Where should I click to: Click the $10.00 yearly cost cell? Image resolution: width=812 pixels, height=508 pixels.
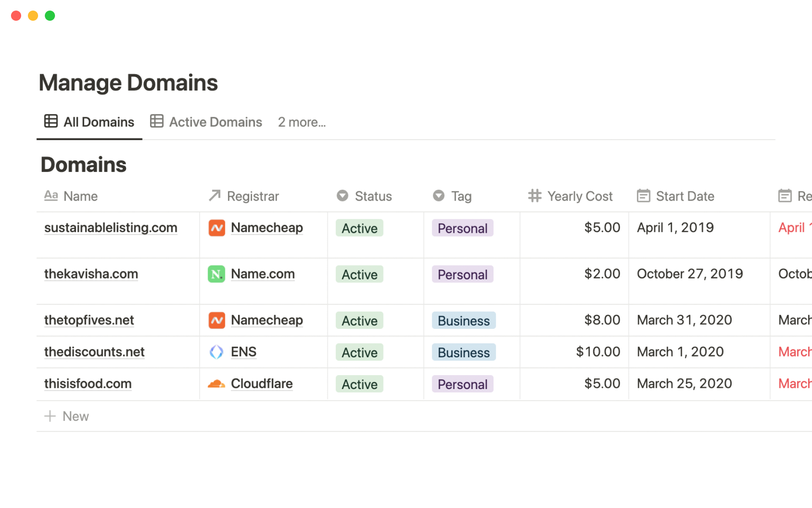click(x=598, y=352)
